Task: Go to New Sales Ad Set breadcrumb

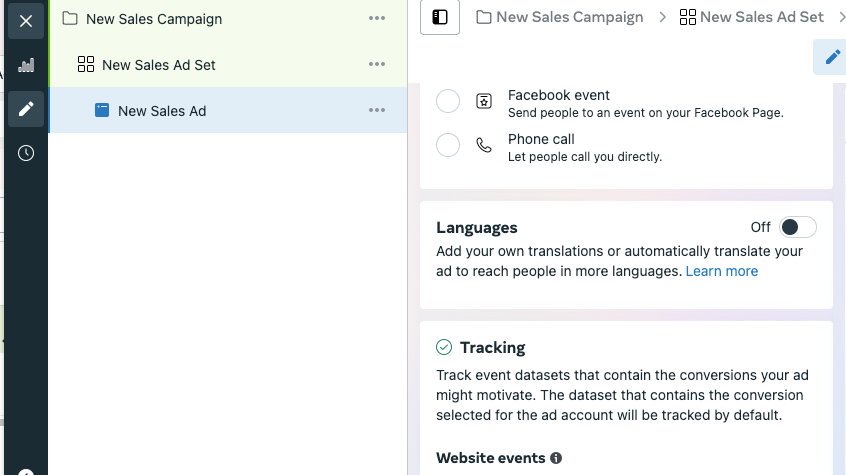Action: coord(752,17)
